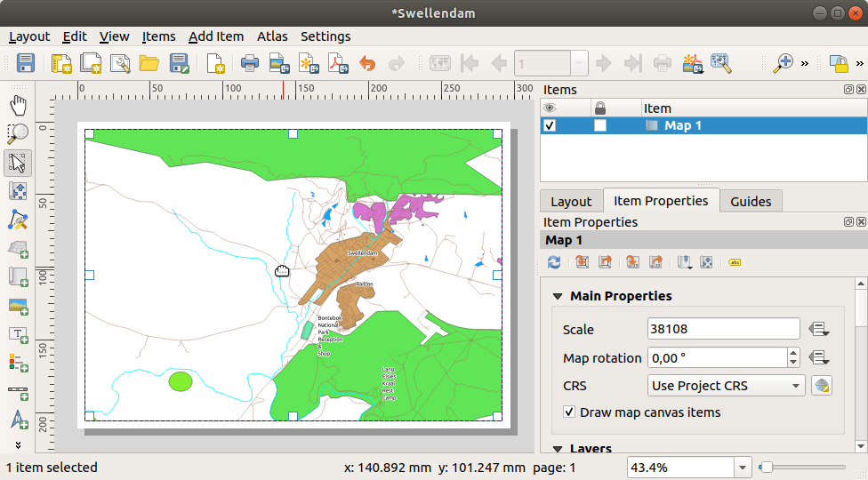Click the Scale input field
Viewport: 868px width, 480px height.
723,329
